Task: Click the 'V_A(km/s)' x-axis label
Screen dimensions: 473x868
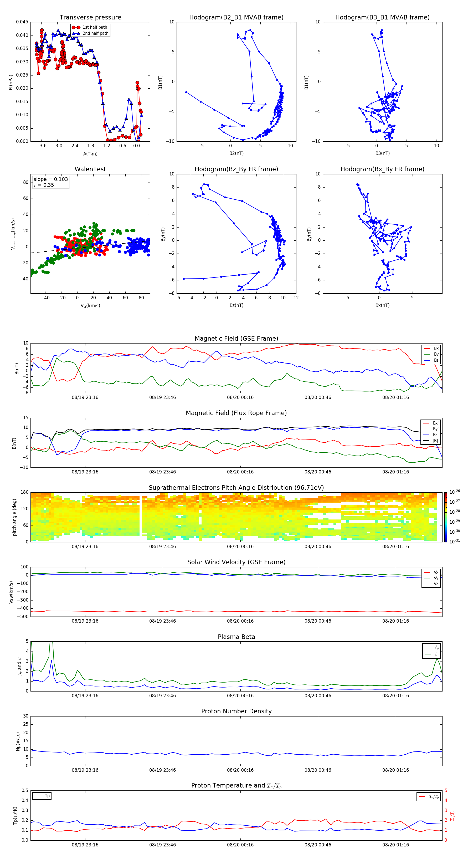Action: click(x=90, y=306)
